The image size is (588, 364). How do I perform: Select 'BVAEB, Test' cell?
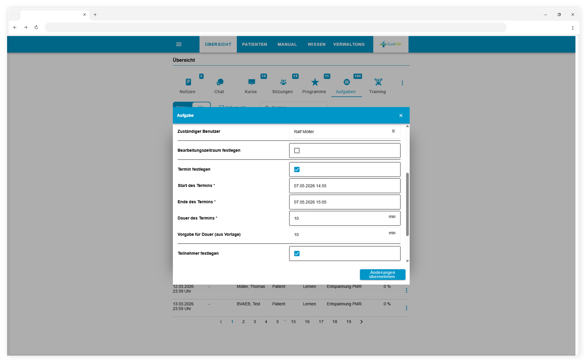248,304
